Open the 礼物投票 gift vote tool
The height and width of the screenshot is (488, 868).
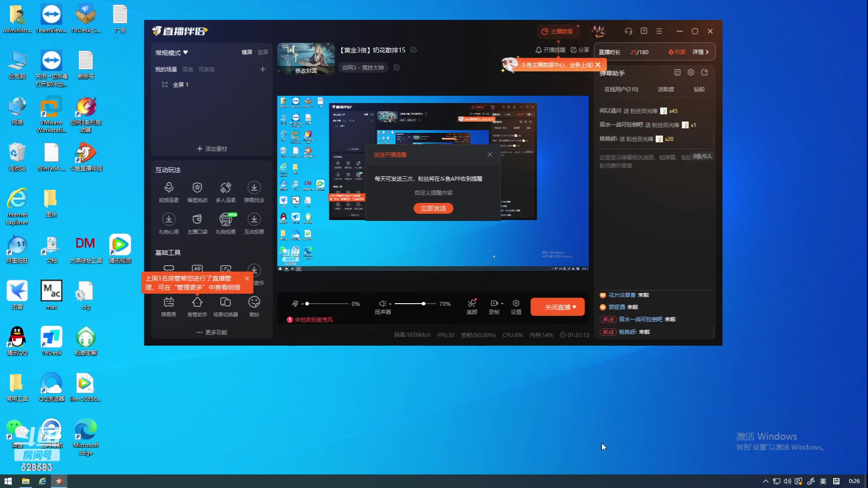[226, 220]
